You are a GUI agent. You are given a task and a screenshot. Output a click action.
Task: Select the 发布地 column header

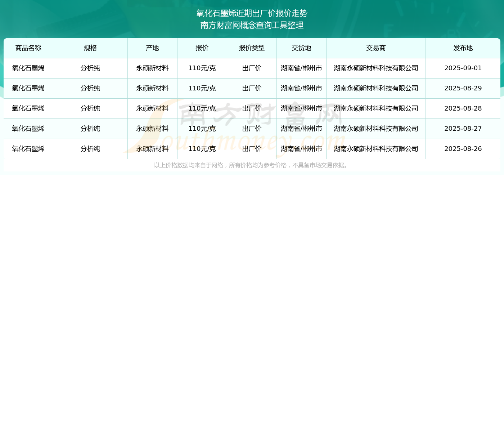(x=463, y=48)
